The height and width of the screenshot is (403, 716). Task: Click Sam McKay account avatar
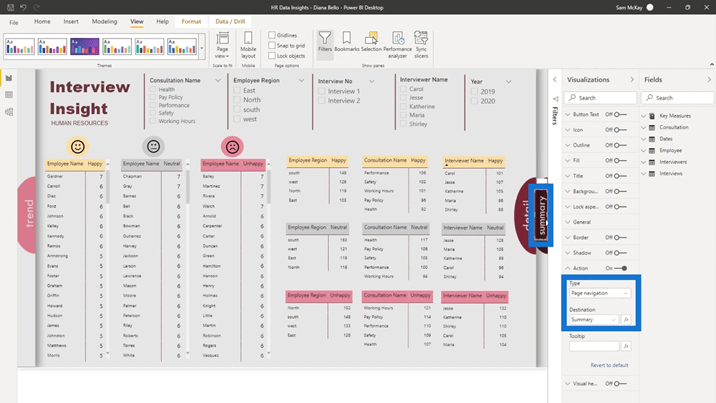point(650,7)
